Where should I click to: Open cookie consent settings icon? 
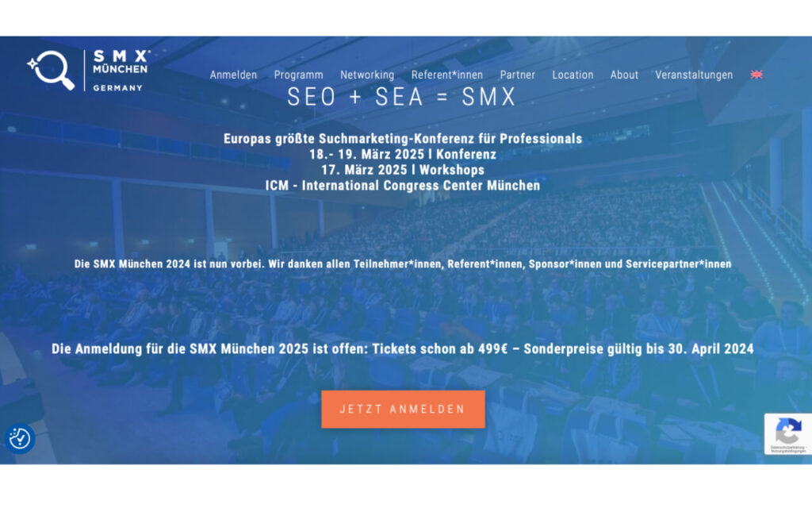click(x=20, y=438)
